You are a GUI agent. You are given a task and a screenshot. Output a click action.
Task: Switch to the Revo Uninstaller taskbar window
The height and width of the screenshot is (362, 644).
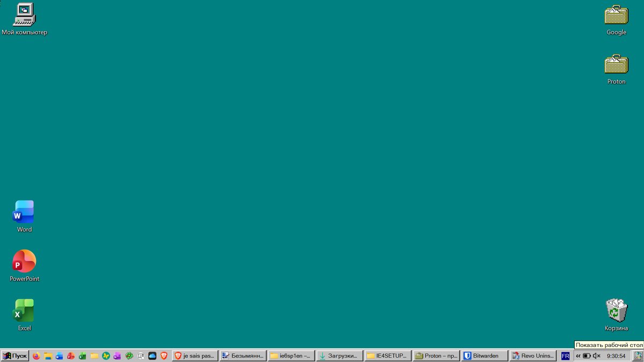[x=533, y=356]
